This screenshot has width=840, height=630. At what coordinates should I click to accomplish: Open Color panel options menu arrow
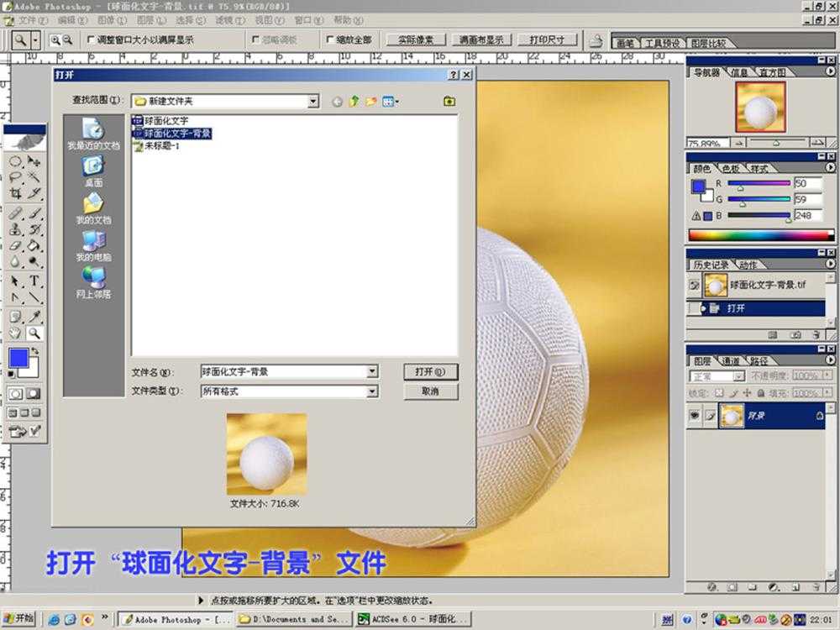click(x=830, y=168)
